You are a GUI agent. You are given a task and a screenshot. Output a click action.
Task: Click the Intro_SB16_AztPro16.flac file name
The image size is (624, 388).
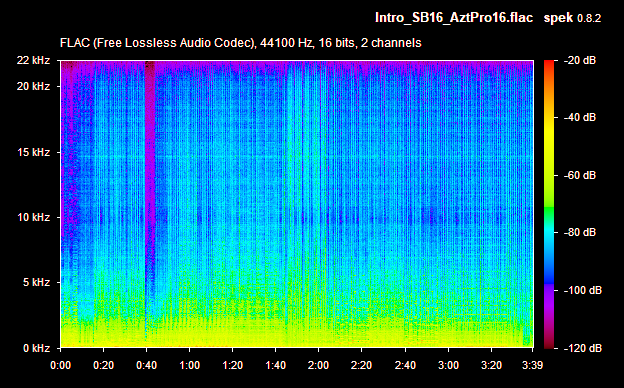pyautogui.click(x=454, y=18)
